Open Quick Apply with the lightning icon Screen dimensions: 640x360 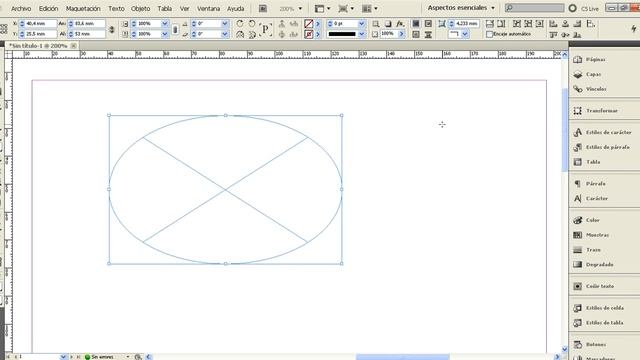633,29
